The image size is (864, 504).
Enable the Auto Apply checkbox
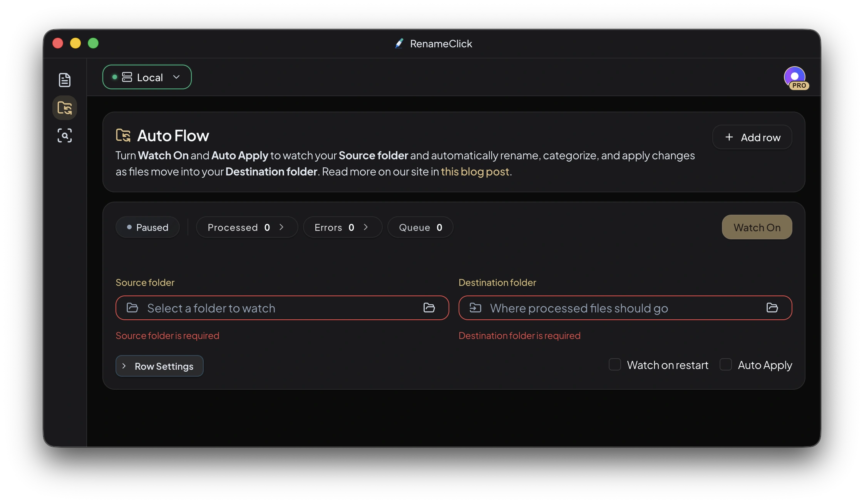(725, 364)
